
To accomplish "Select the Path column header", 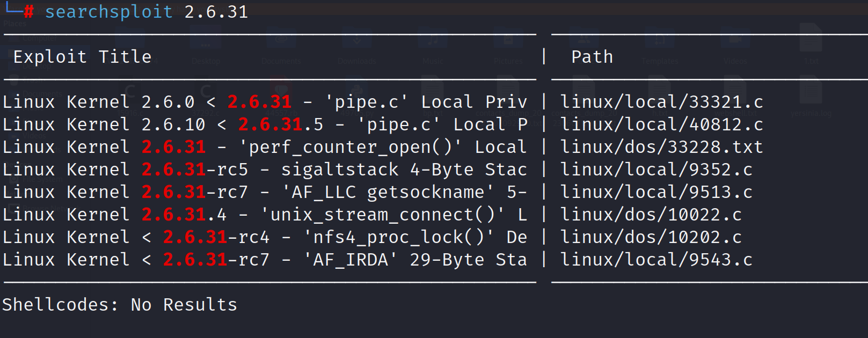I will tap(592, 57).
